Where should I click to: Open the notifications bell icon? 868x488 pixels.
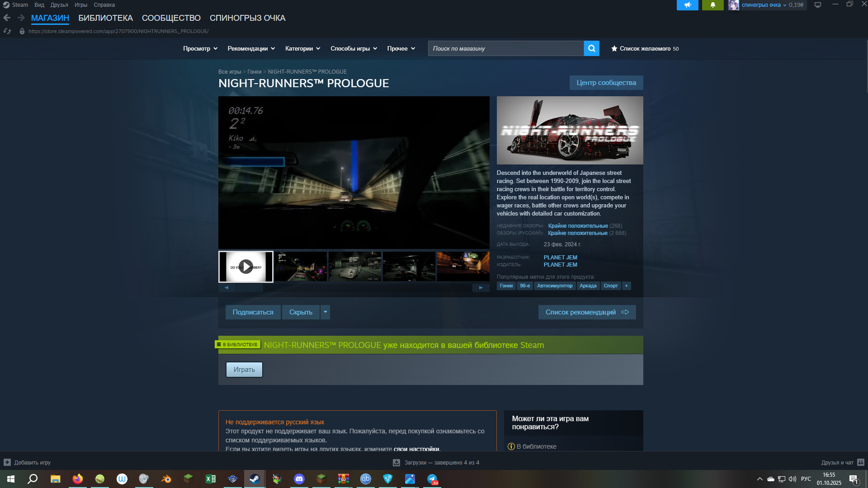(x=712, y=5)
